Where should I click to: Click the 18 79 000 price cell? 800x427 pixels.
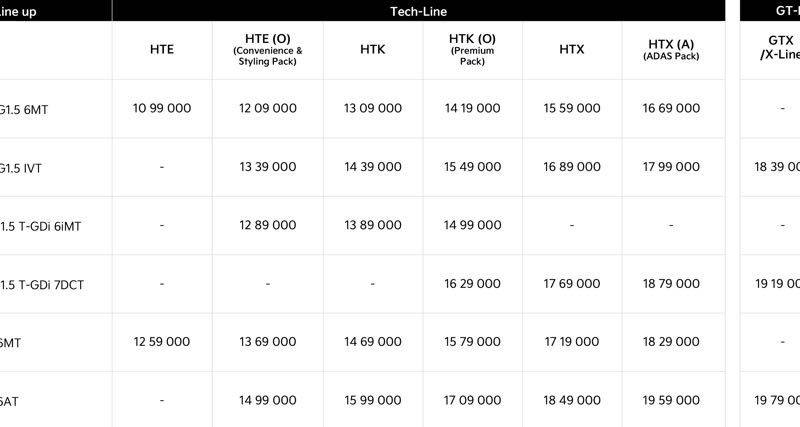click(669, 284)
